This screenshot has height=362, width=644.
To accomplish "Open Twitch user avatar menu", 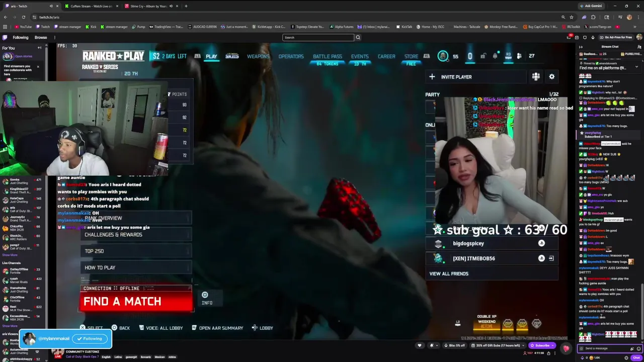I will 639,37.
